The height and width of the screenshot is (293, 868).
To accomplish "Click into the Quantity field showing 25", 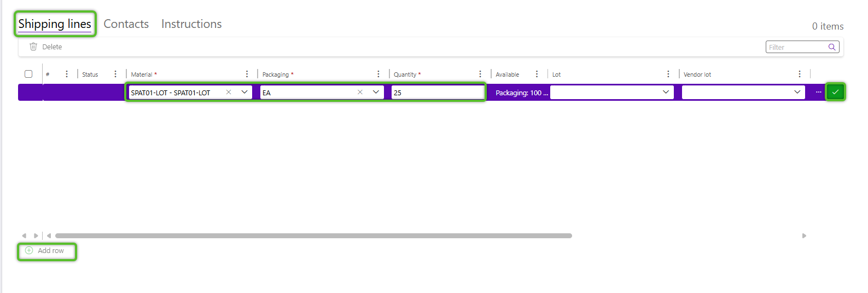I will [438, 93].
